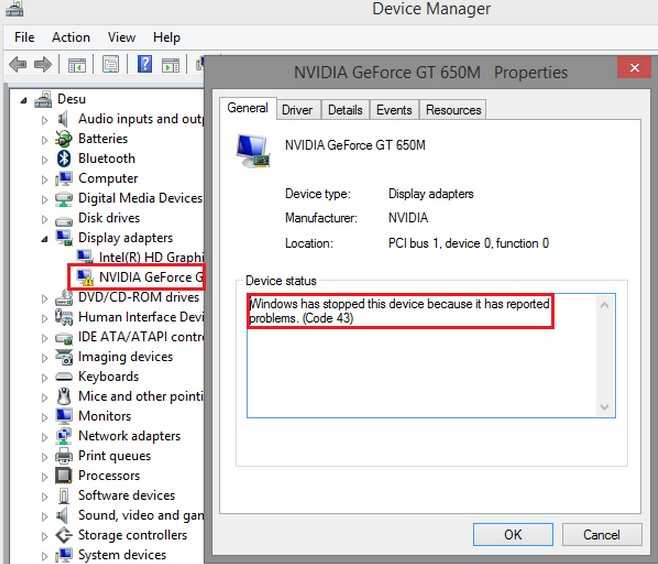Open the File menu
This screenshot has height=564, width=658.
point(24,37)
